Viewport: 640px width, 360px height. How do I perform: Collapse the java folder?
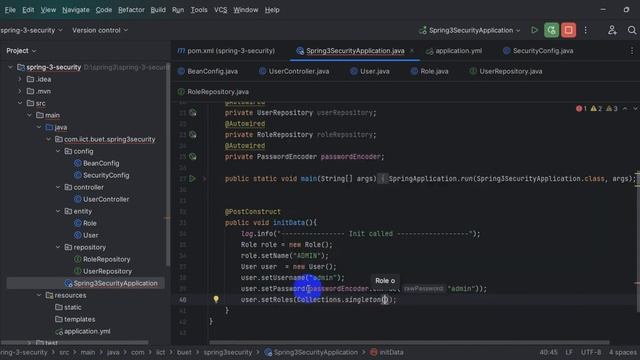click(x=39, y=127)
